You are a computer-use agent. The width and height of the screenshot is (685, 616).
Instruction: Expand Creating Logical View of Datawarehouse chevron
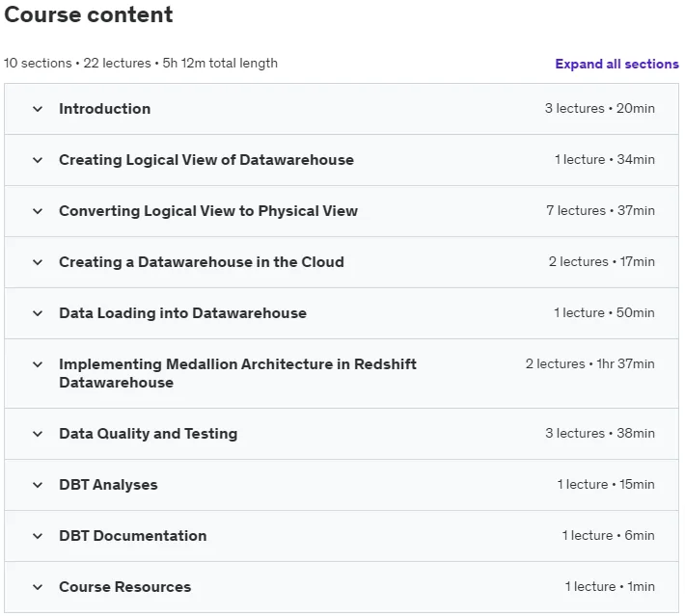pyautogui.click(x=38, y=160)
